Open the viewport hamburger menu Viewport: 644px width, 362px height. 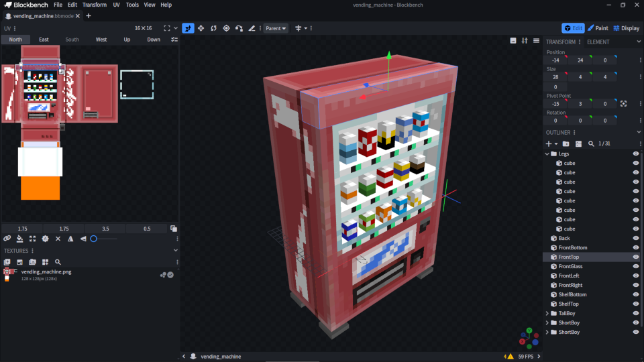pyautogui.click(x=537, y=41)
